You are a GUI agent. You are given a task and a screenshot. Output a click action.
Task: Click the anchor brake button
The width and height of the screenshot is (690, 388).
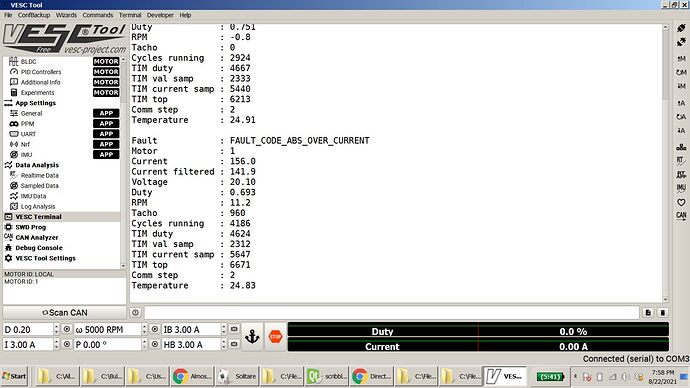coord(252,337)
